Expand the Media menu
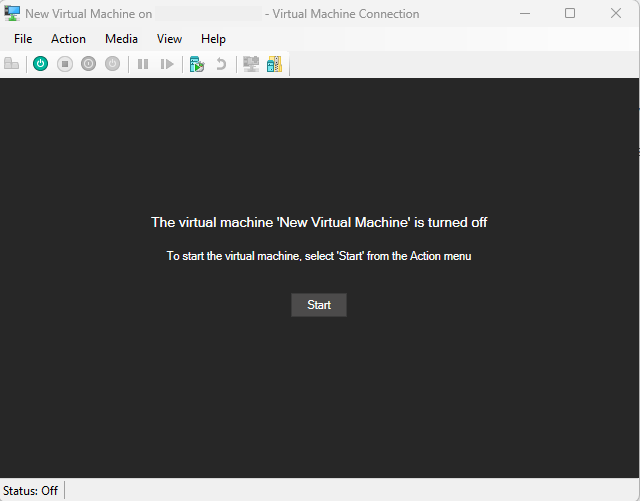Screen dimensions: 640x501 [121, 39]
